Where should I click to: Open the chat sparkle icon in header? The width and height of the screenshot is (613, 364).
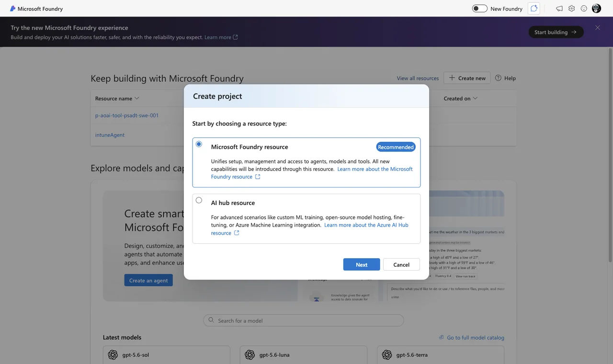[x=534, y=9]
